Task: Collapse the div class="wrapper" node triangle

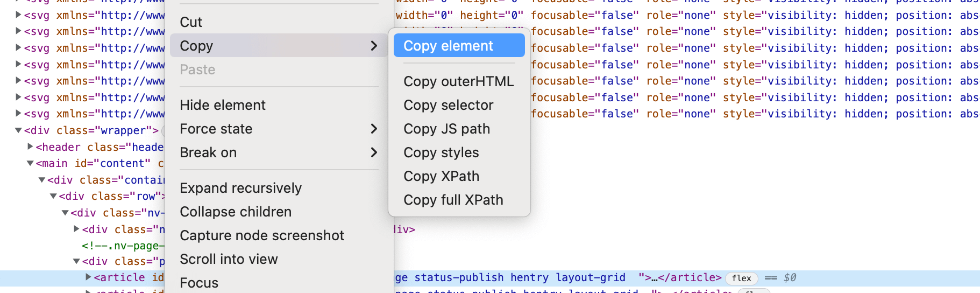Action: point(18,130)
